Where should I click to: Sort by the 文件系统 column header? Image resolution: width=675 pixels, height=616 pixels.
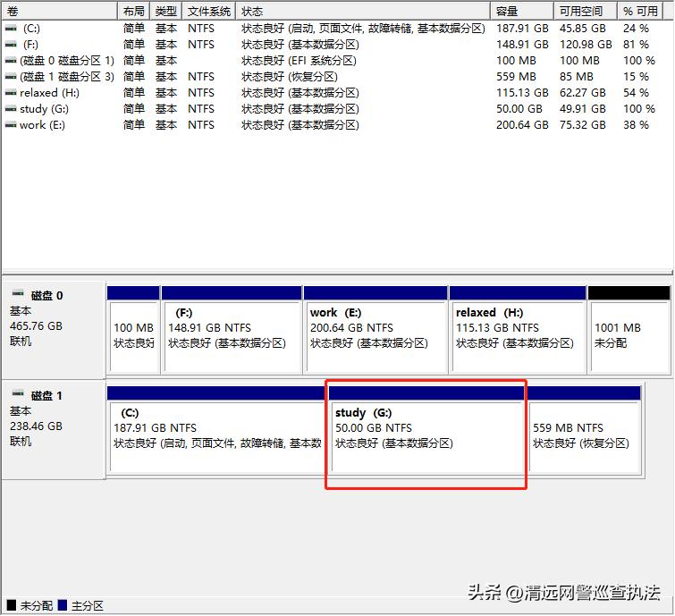tap(209, 11)
